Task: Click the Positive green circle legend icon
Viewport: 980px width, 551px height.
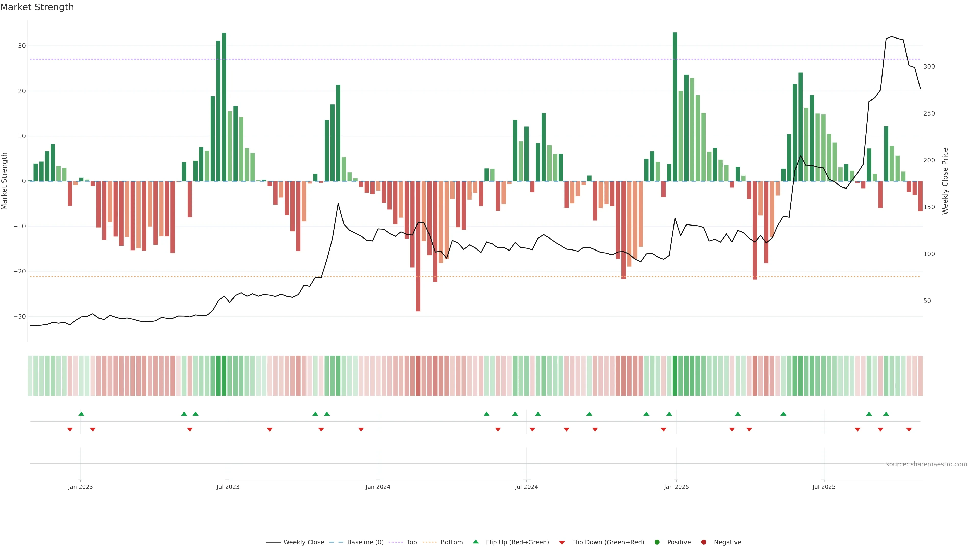Action: tap(657, 542)
